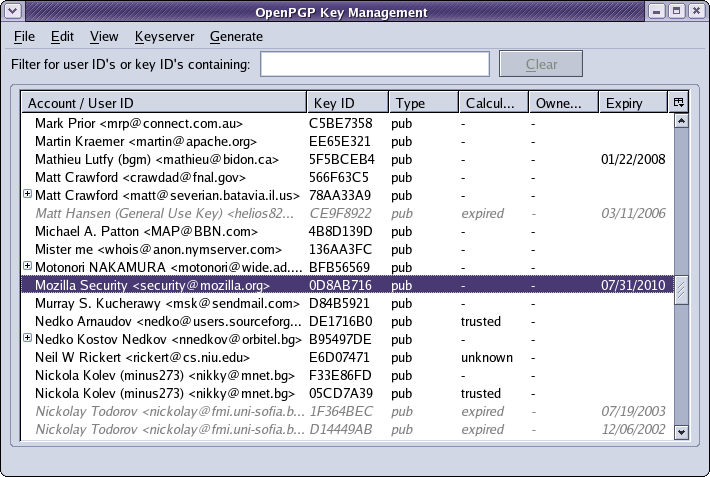Expand Matt Crawford severian.batavia key entry
Screen dimensions: 710x477
pyautogui.click(x=28, y=194)
